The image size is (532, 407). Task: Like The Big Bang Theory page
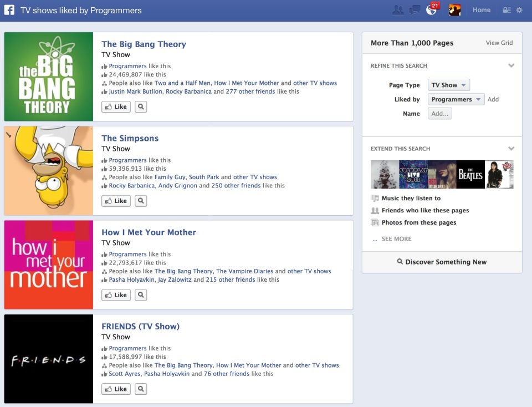tap(116, 106)
